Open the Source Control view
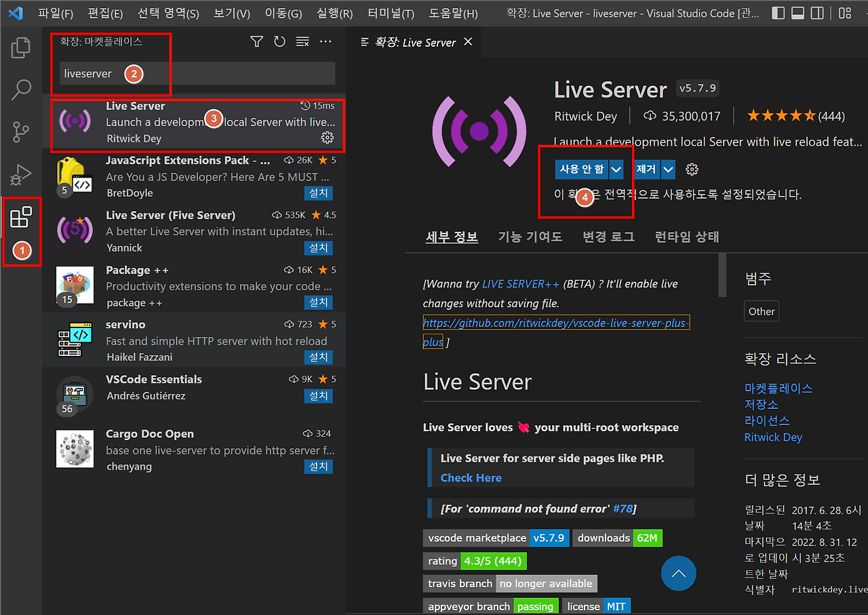This screenshot has width=868, height=615. (20, 133)
